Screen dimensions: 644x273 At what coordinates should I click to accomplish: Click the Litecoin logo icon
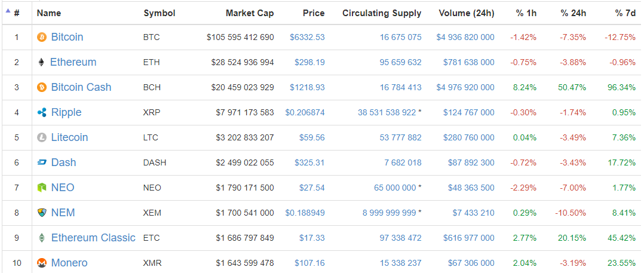click(x=42, y=137)
